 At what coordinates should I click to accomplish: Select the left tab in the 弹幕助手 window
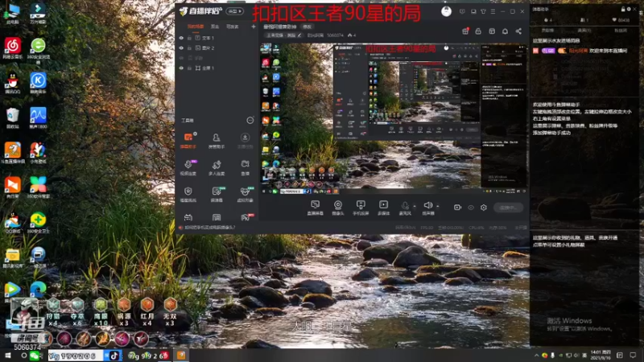click(x=547, y=31)
